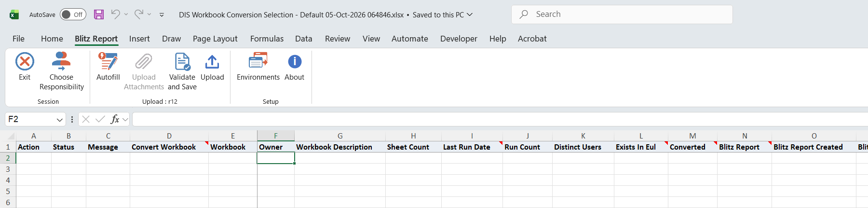This screenshot has width=868, height=208.
Task: Switch to the Developer tab
Action: pyautogui.click(x=459, y=39)
